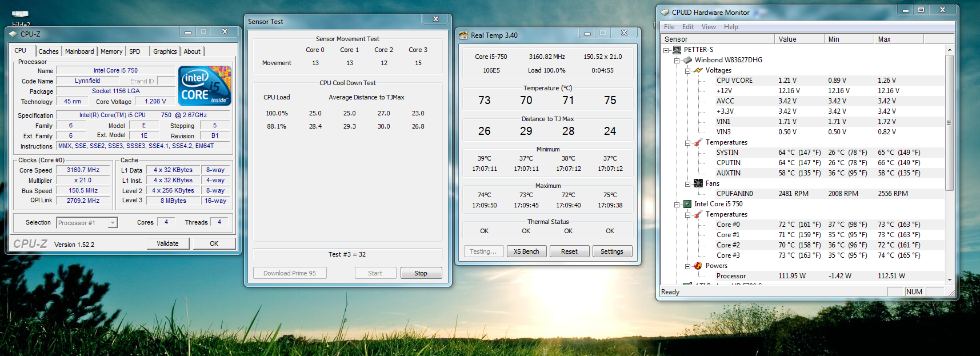Click the Real Temp title bar icon
Image resolution: width=980 pixels, height=356 pixels.
point(463,35)
